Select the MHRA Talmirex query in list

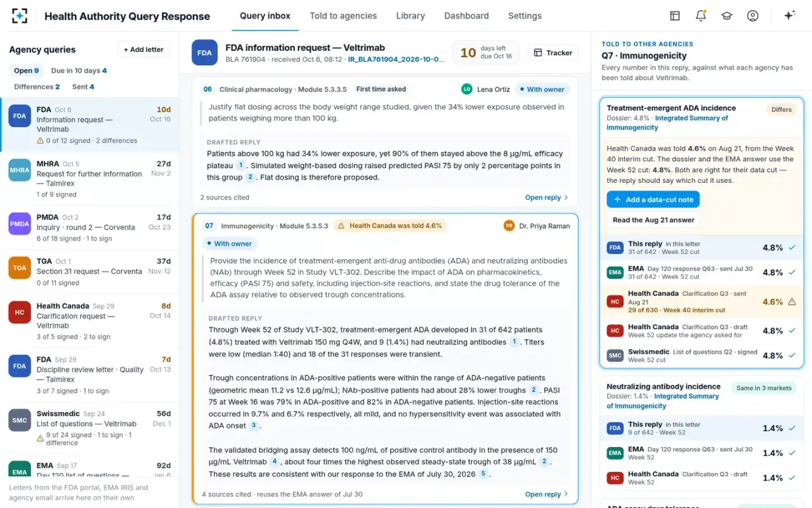pyautogui.click(x=89, y=178)
